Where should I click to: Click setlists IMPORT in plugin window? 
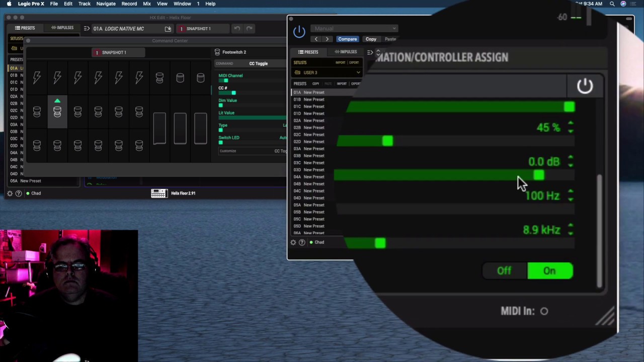pos(341,63)
